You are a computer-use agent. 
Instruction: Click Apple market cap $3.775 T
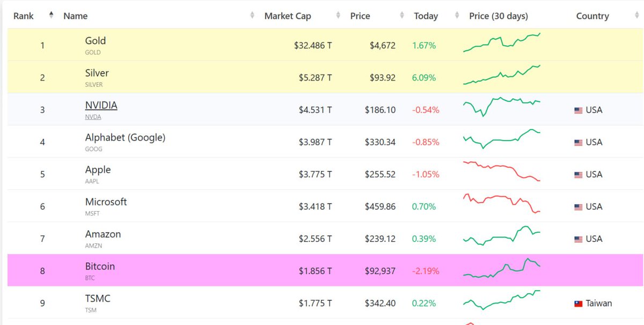pos(316,175)
